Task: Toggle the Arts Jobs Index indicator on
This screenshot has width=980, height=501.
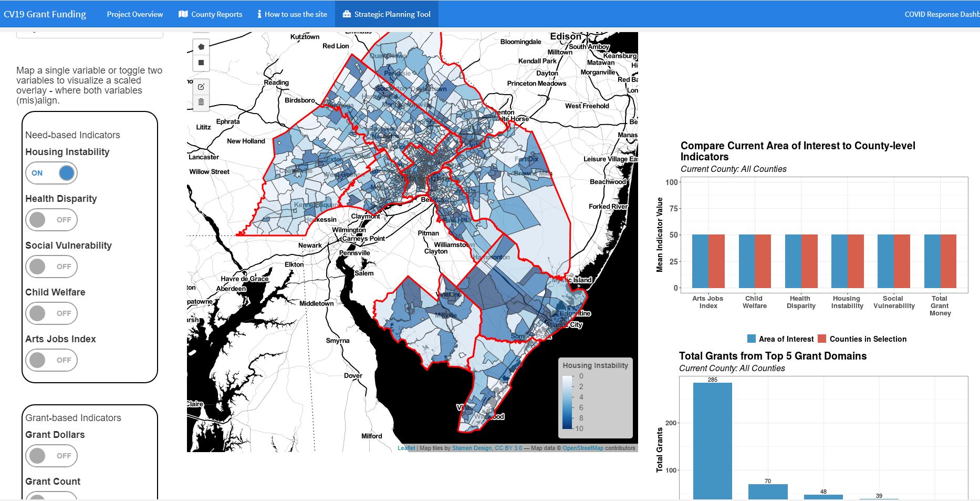Action: (x=51, y=360)
